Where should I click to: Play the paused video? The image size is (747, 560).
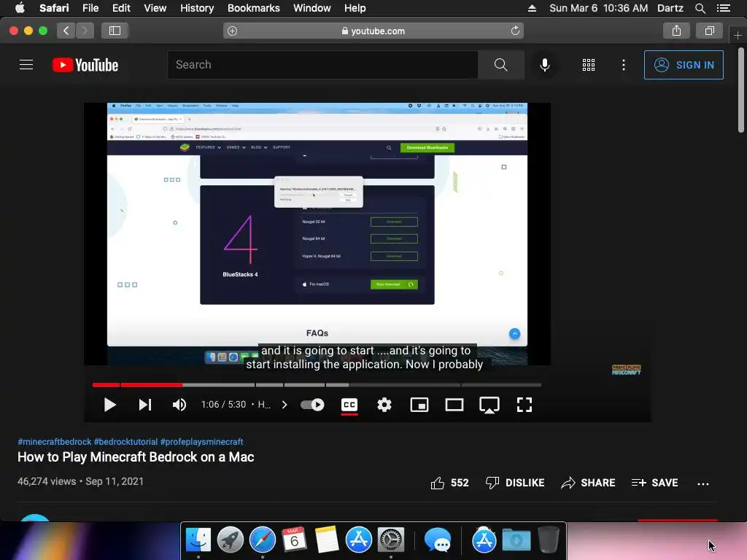[x=109, y=405]
